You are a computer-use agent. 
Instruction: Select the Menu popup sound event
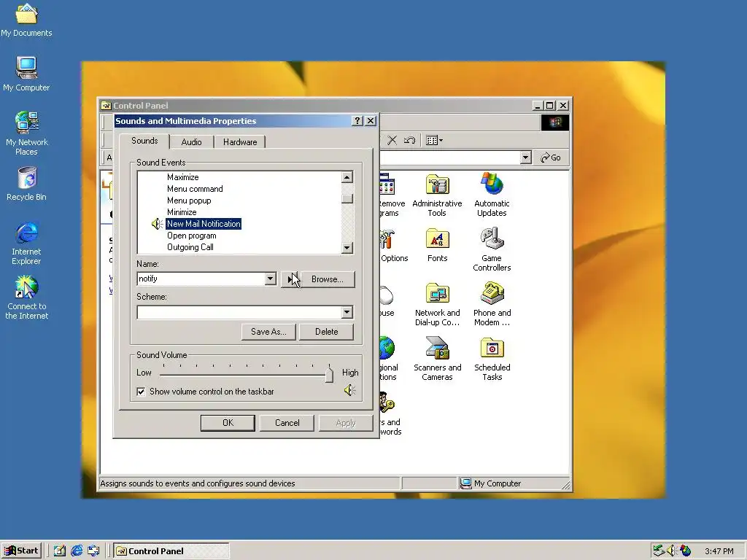(x=189, y=201)
